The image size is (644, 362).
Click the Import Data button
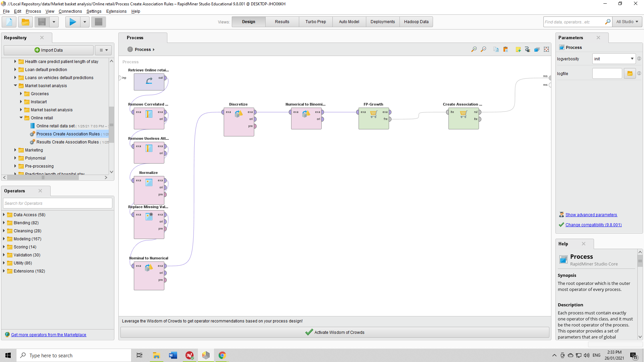pyautogui.click(x=49, y=50)
